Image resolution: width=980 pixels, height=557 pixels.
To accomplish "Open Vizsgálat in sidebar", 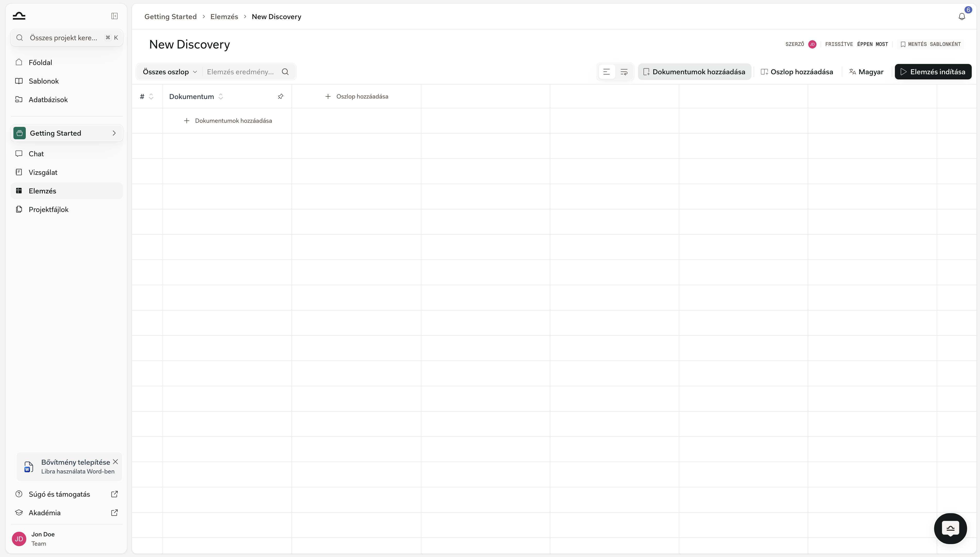I will pyautogui.click(x=67, y=172).
